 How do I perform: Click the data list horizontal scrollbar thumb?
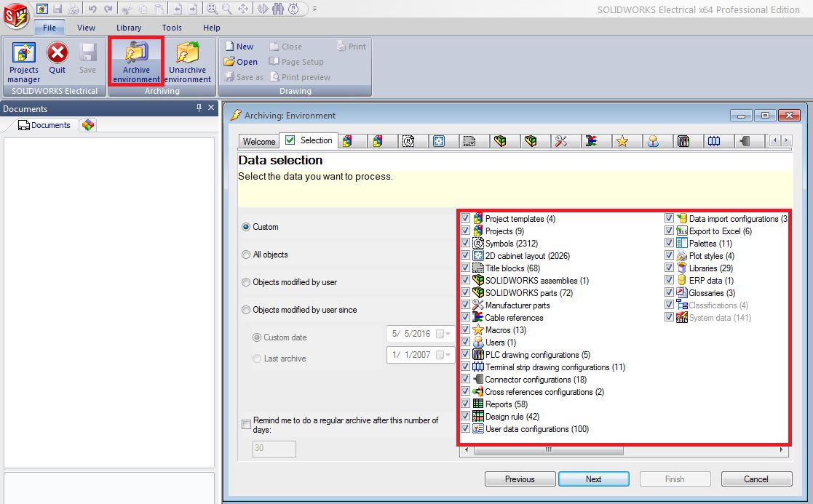pyautogui.click(x=549, y=450)
